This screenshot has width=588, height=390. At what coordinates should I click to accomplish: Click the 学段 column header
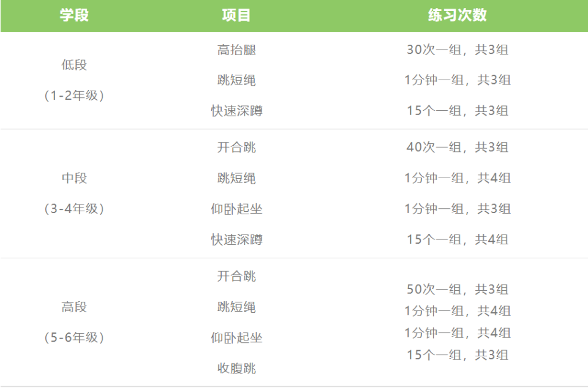(74, 15)
